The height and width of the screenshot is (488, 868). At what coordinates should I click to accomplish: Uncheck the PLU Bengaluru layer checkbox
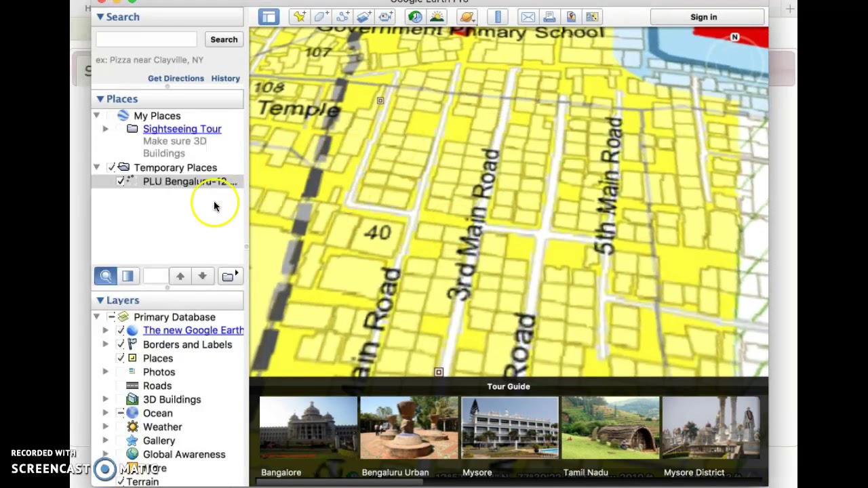pyautogui.click(x=121, y=181)
